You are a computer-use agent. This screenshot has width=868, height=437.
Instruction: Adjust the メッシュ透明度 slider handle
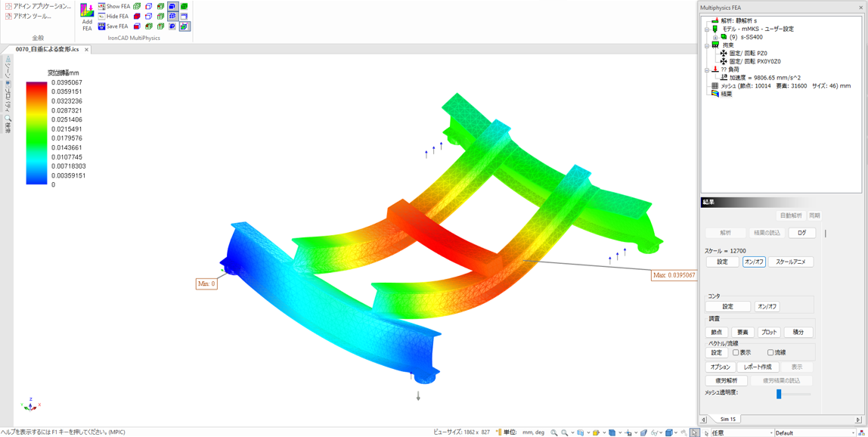coord(779,393)
